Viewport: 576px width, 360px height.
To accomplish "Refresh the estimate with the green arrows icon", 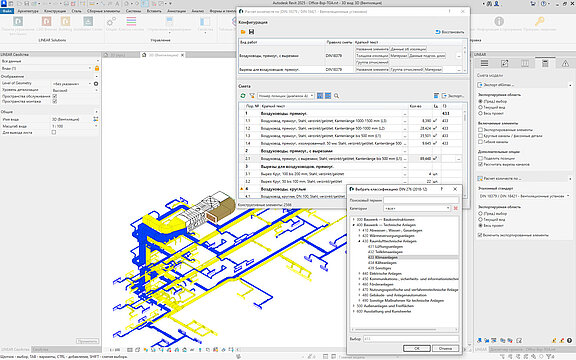I will (243, 96).
